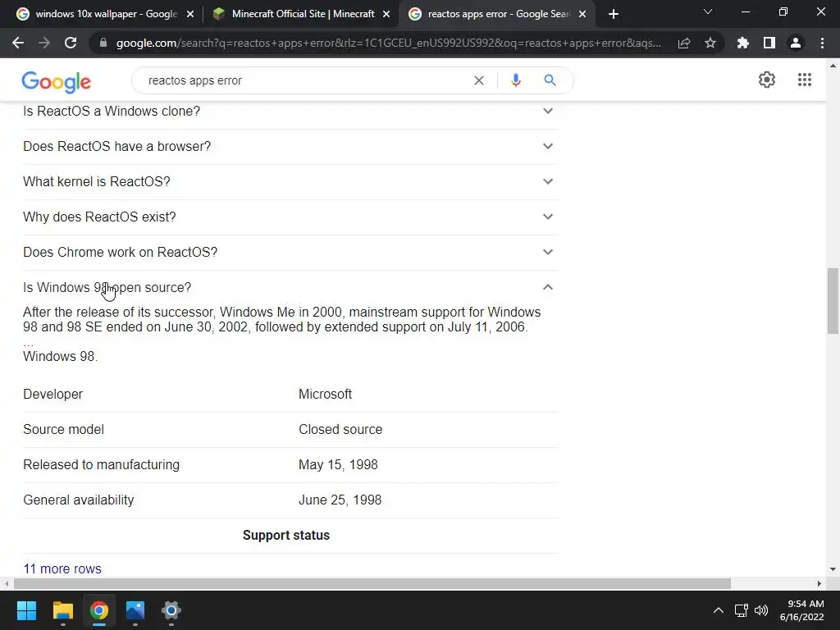Share this page icon in address bar
This screenshot has width=840, height=630.
pos(684,43)
